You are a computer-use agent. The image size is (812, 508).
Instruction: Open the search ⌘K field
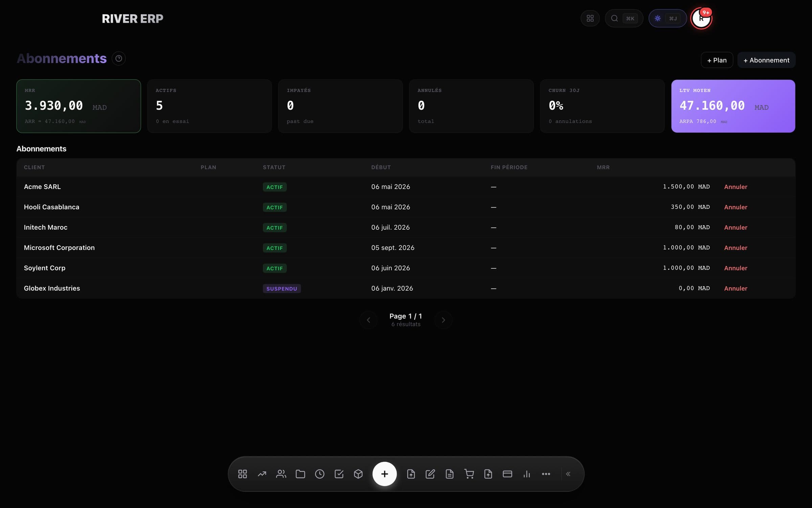point(624,18)
